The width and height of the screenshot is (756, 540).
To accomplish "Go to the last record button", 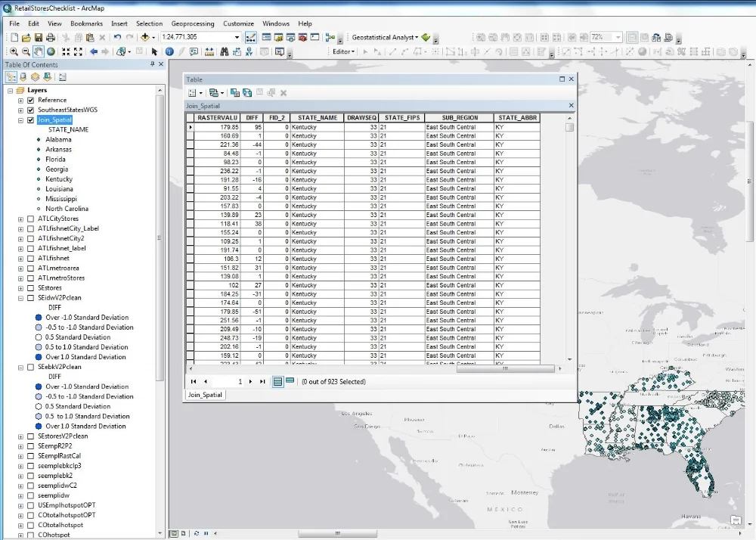I will click(262, 381).
